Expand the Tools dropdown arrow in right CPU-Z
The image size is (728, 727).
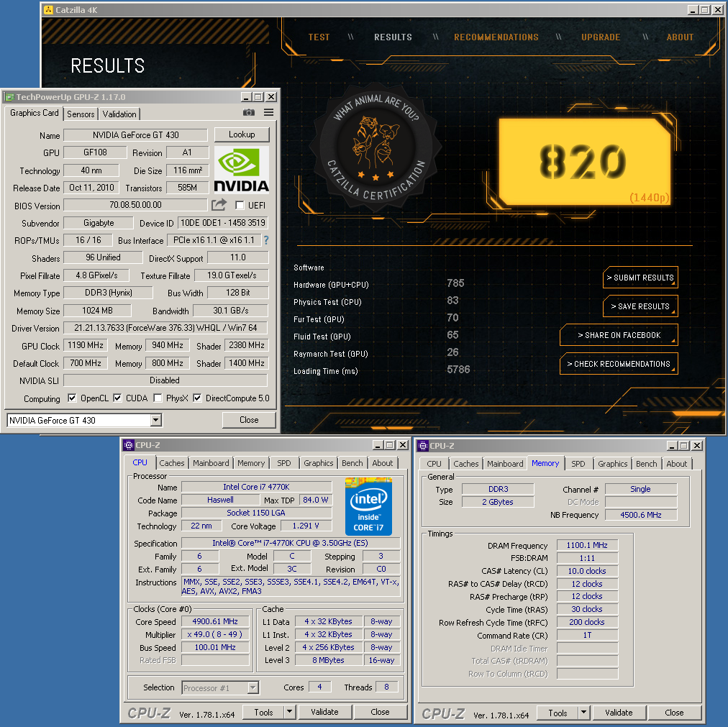click(583, 713)
